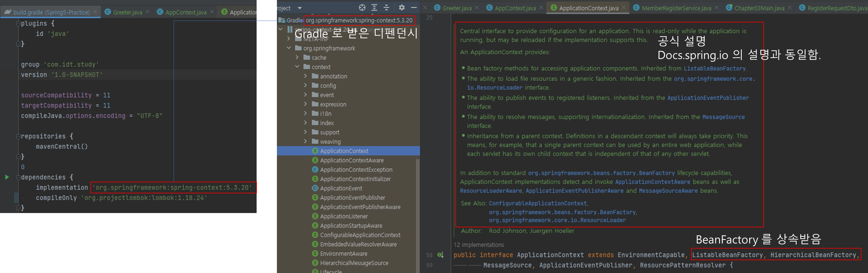The width and height of the screenshot is (868, 273).
Task: Click the Select Opened File crosshair icon
Action: [x=362, y=7]
